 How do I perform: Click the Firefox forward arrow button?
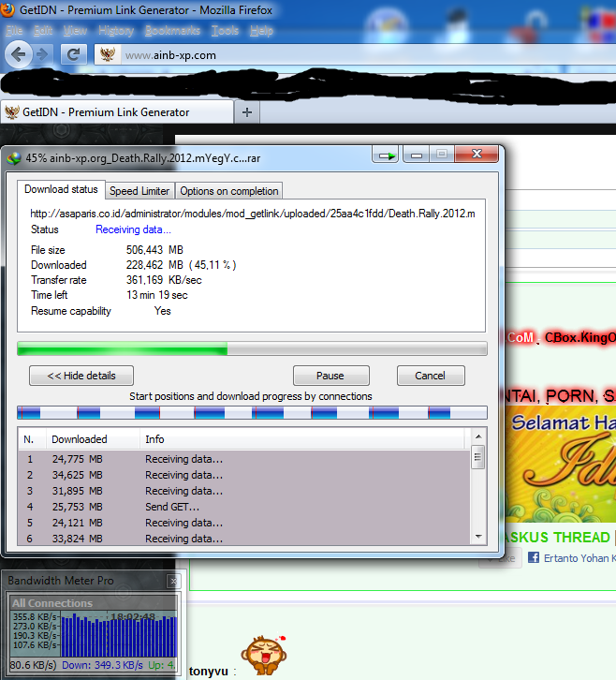(x=42, y=54)
